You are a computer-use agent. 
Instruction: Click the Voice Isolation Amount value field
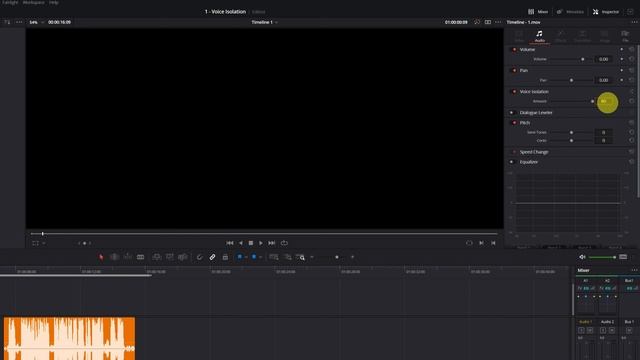[x=603, y=101]
